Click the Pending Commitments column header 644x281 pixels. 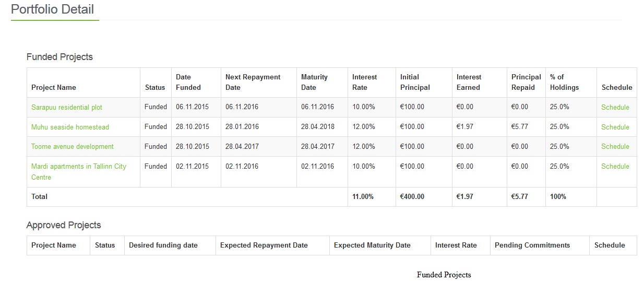(532, 245)
